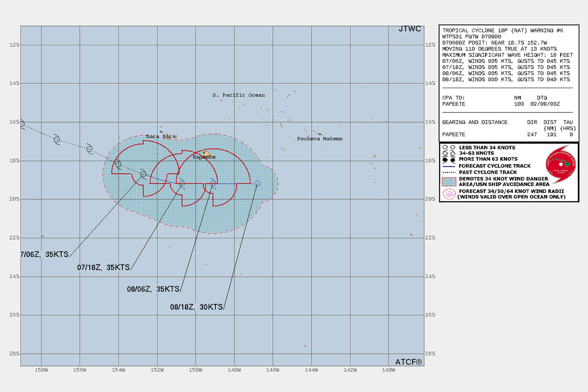Click the 140W longitude axis label
This screenshot has width=588, height=392.
click(388, 370)
